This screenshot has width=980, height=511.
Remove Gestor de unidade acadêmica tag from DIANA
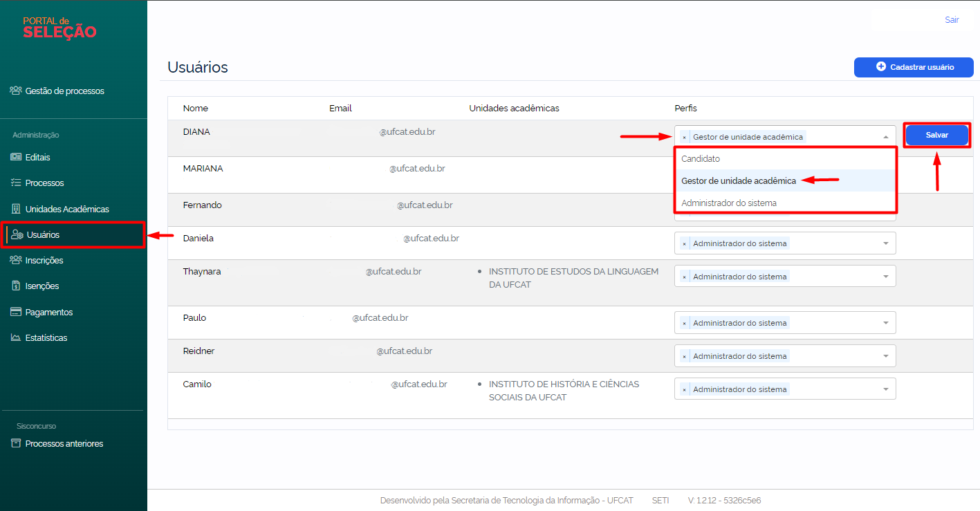684,137
